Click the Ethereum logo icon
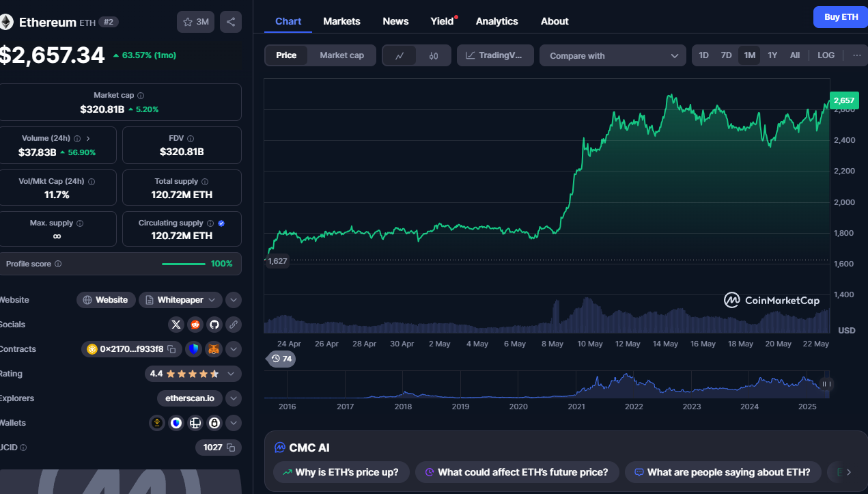This screenshot has width=868, height=494. [6, 22]
